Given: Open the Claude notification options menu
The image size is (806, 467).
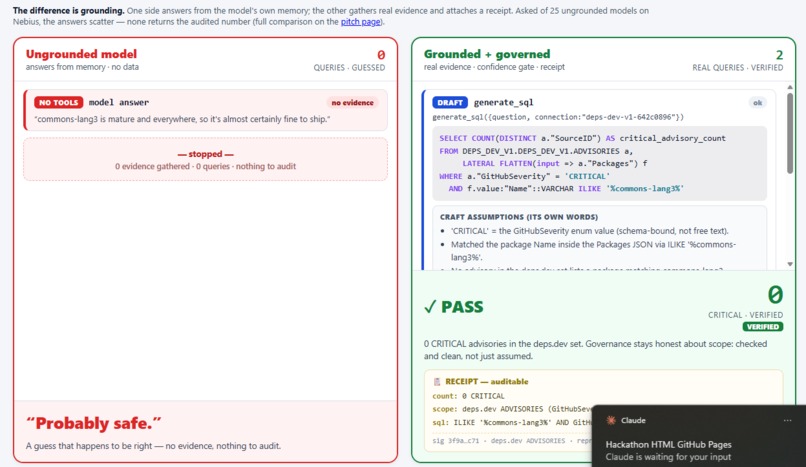Looking at the screenshot, I should [x=787, y=420].
